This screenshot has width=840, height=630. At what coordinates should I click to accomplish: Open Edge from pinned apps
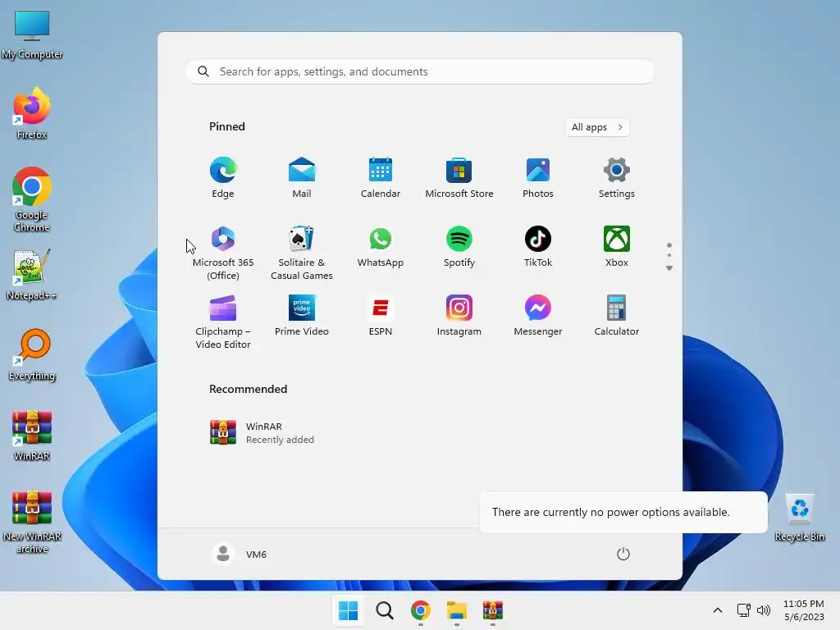pos(223,177)
